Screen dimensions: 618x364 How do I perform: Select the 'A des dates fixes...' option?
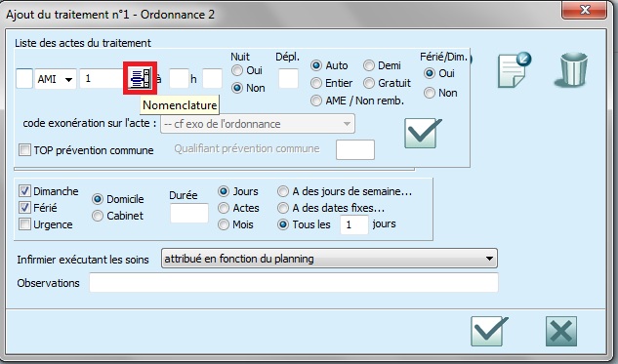283,208
